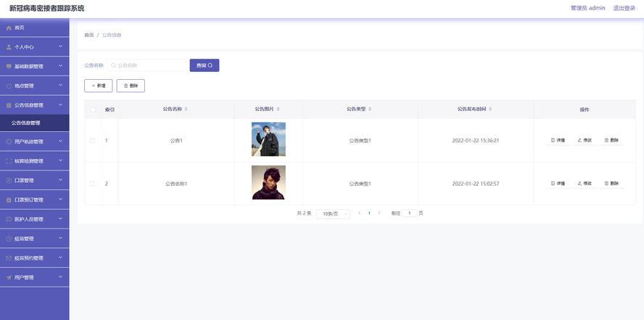Expand 口罩管理 with its chevron
This screenshot has height=320, width=644.
[60, 179]
